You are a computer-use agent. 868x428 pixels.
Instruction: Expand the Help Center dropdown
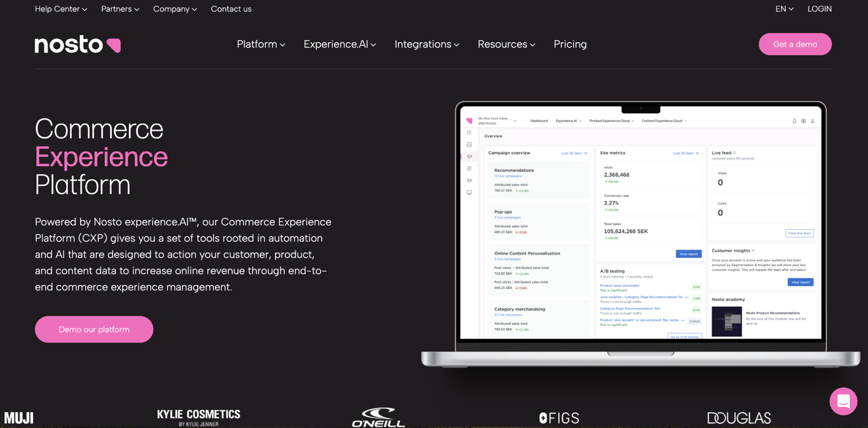pos(61,9)
